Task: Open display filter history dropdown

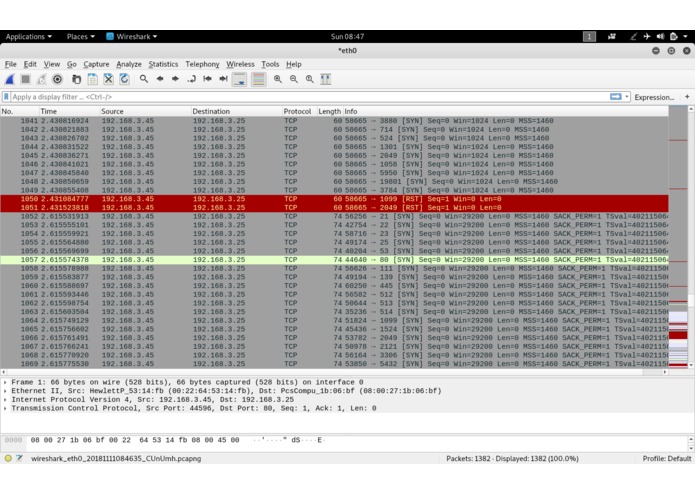Action: [x=627, y=97]
